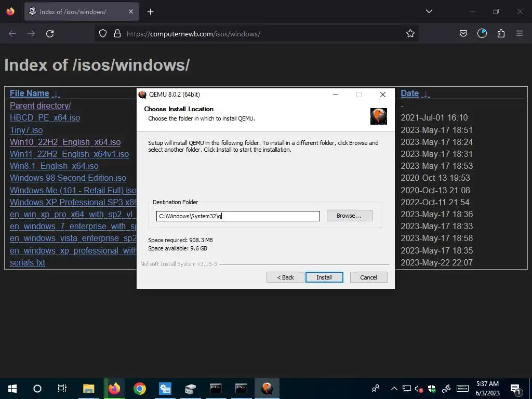
Task: Bookmark this page with the star
Action: coord(410,33)
